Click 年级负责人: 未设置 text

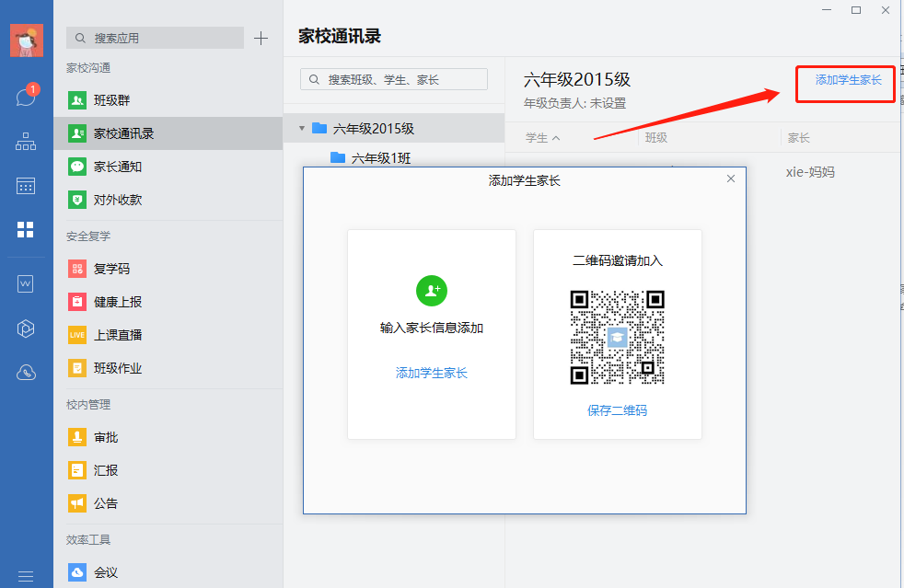(574, 103)
